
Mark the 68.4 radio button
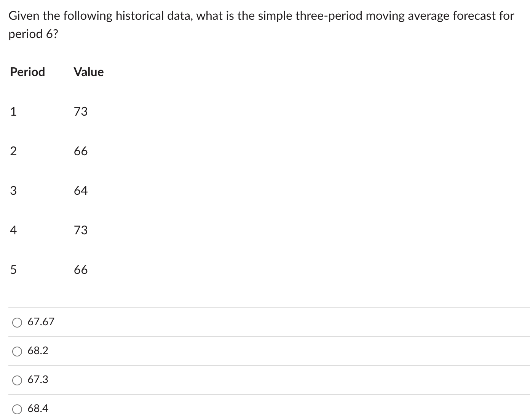click(17, 409)
